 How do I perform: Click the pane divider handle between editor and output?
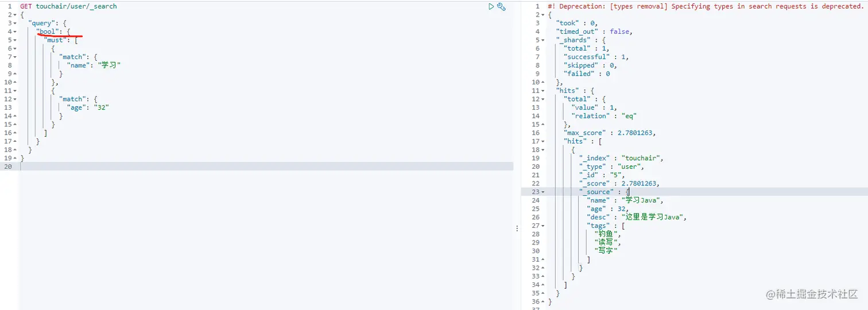[517, 228]
